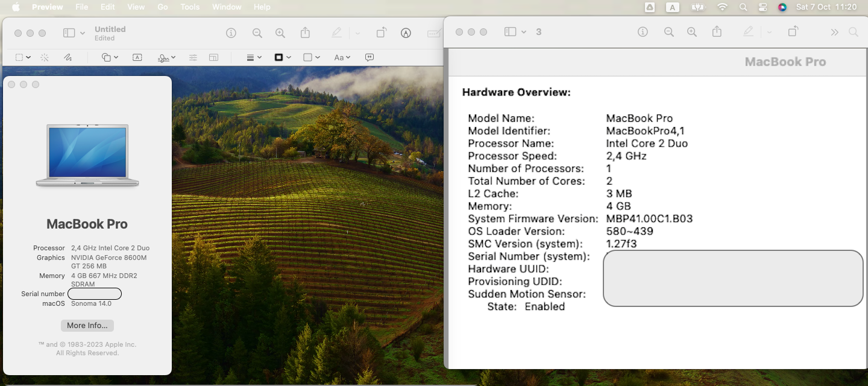Open the File menu in menu bar
Screen dimensions: 868x386
tap(81, 7)
